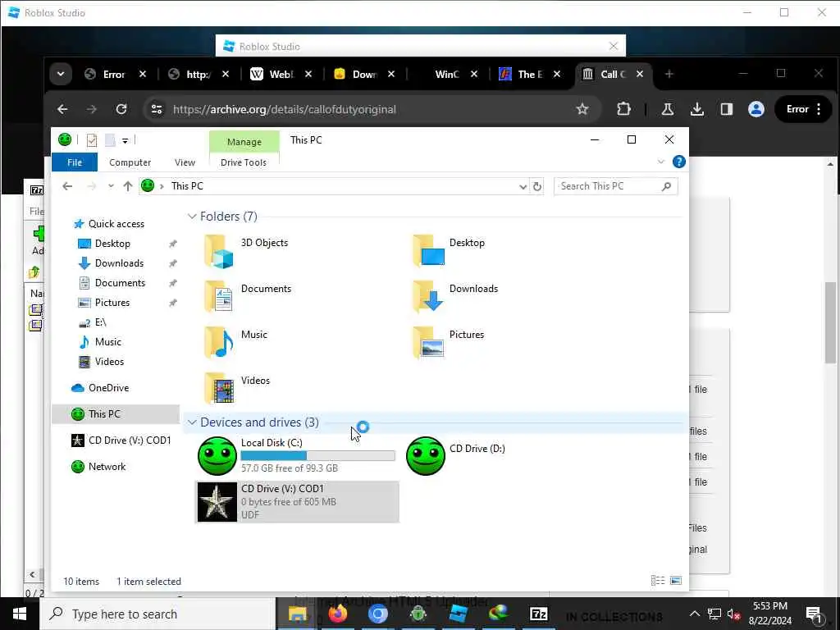Select Local Disk (C:) drive

297,455
